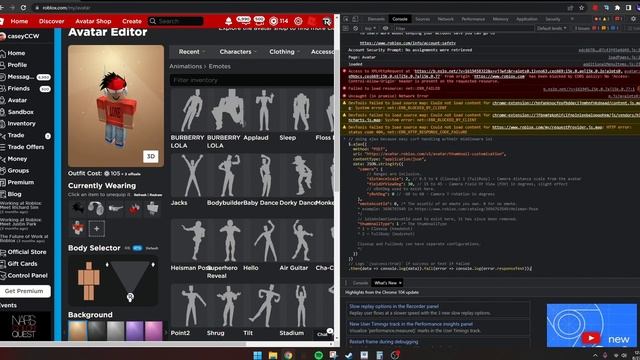This screenshot has width=640, height=360.
Task: Click the Get Premium button
Action: 24,291
